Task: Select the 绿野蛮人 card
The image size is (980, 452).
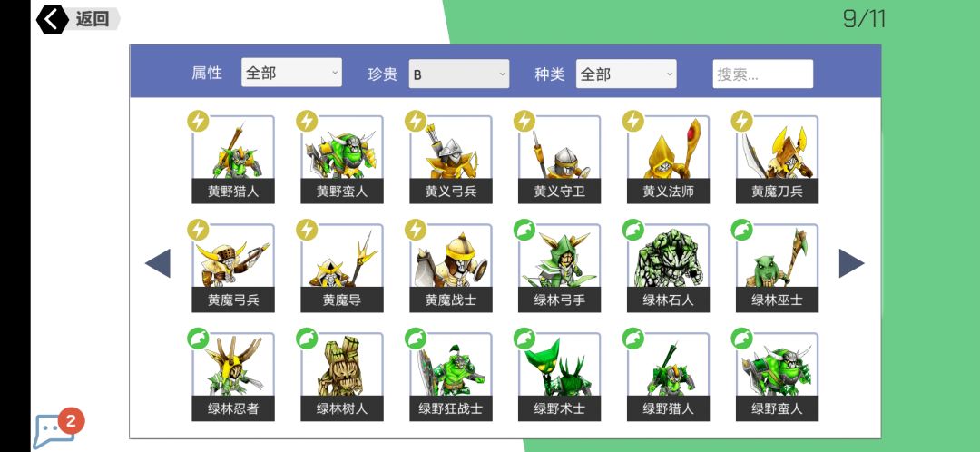Action: click(x=777, y=377)
